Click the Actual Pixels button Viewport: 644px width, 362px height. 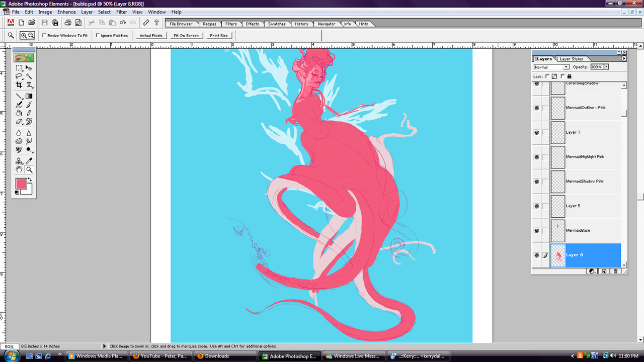pyautogui.click(x=151, y=36)
